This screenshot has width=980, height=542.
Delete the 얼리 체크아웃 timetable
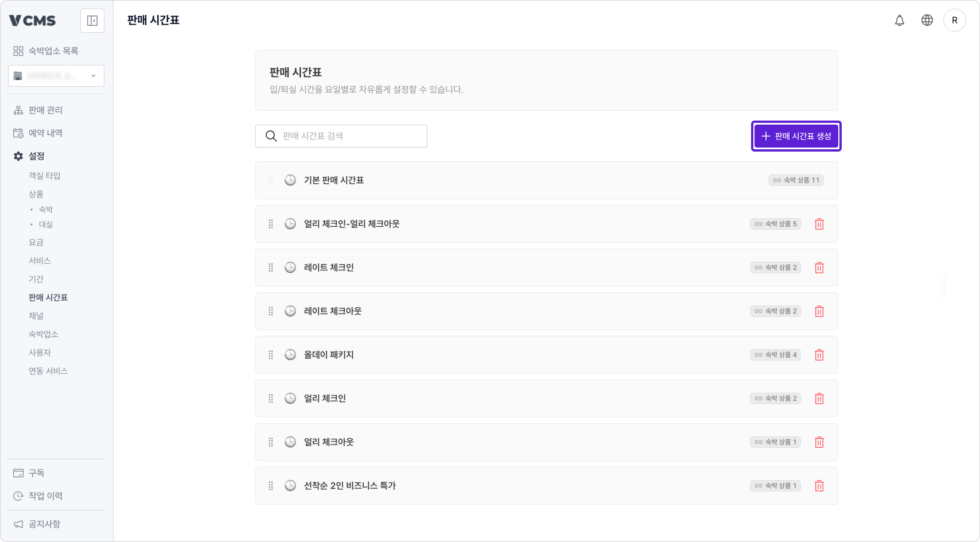pos(819,442)
